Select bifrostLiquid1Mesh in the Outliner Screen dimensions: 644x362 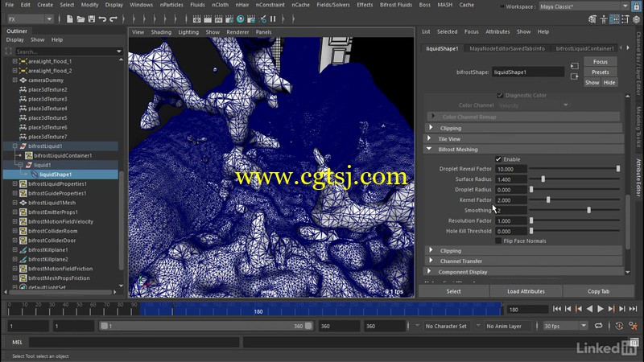coord(52,203)
